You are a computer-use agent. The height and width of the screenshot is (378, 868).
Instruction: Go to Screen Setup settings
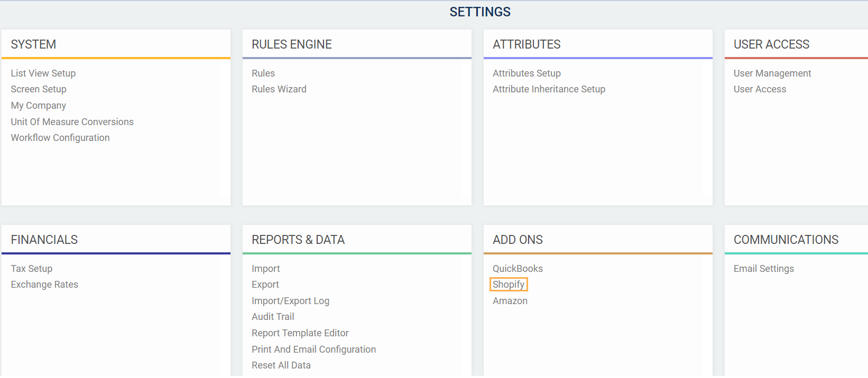pos(39,89)
